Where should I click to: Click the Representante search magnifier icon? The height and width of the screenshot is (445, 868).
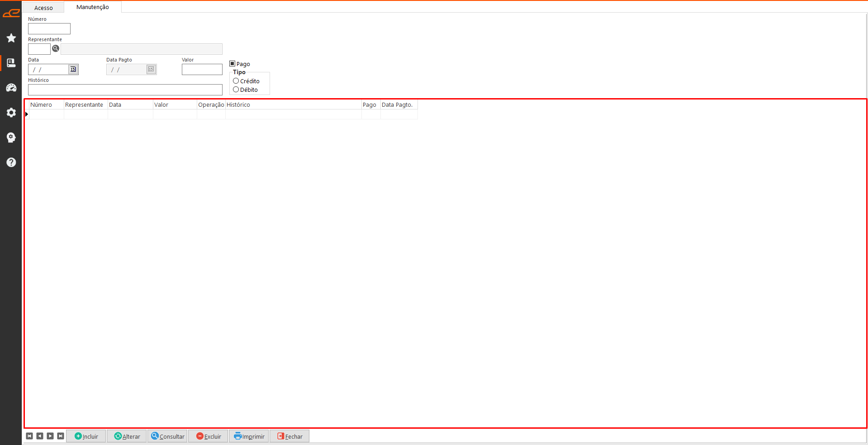click(56, 48)
